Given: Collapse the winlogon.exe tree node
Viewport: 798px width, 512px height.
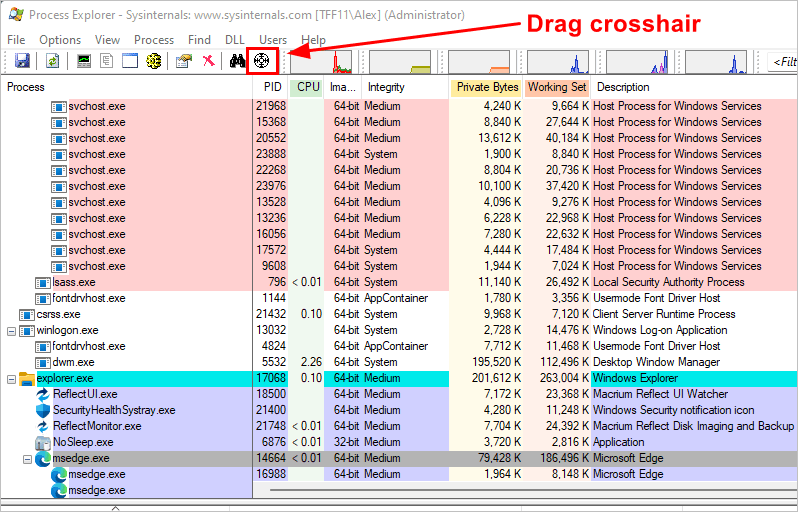Looking at the screenshot, I should 11,331.
